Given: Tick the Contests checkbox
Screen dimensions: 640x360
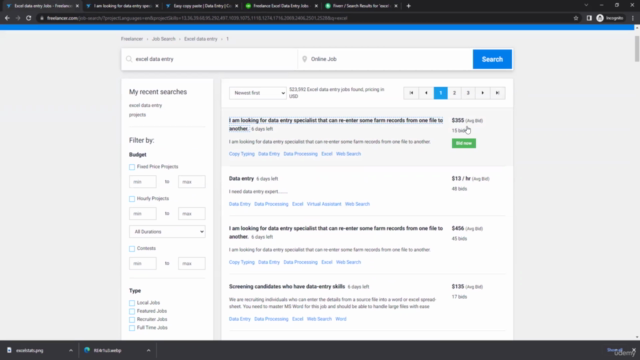Looking at the screenshot, I should pos(132,249).
